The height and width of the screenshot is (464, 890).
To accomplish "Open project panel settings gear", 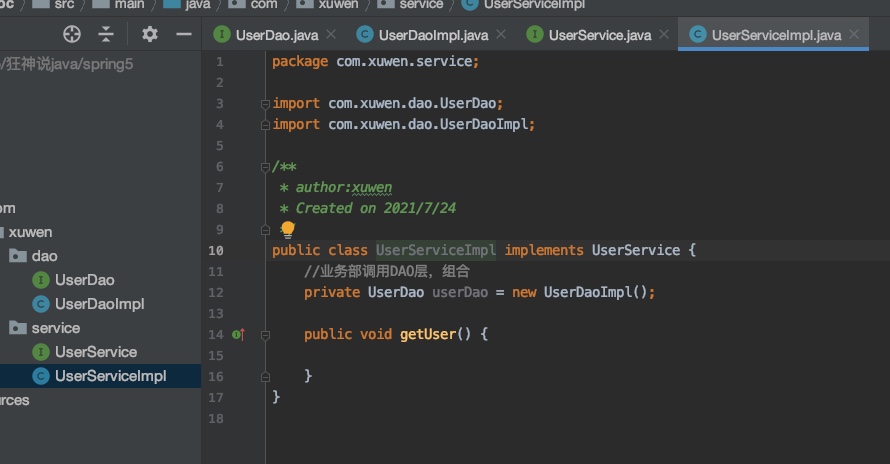I will tap(150, 35).
